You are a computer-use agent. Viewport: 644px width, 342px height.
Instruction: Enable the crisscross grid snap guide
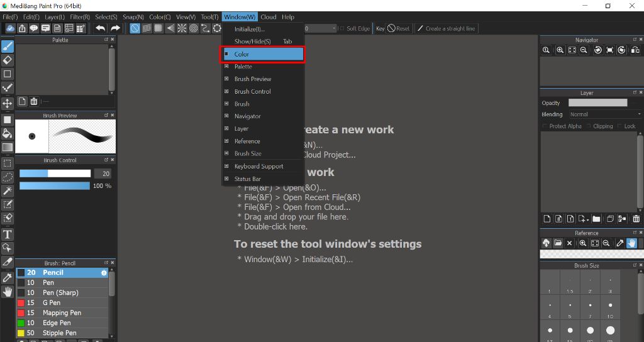(x=158, y=28)
